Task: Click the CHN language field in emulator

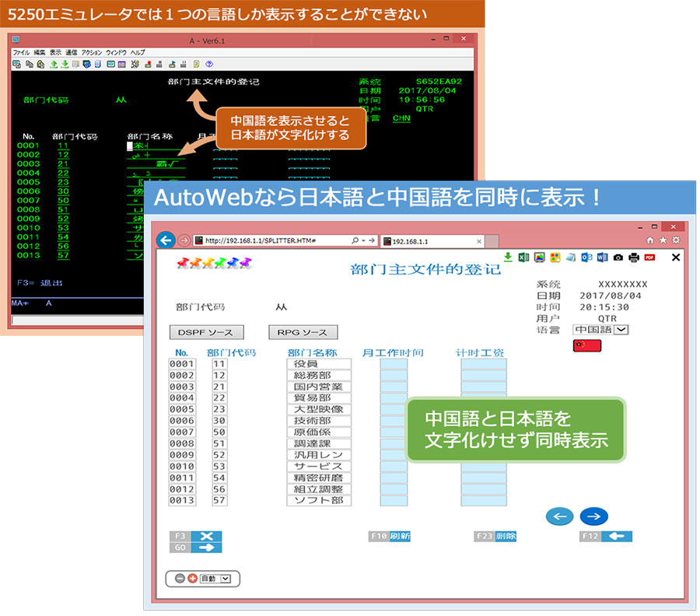Action: [401, 118]
